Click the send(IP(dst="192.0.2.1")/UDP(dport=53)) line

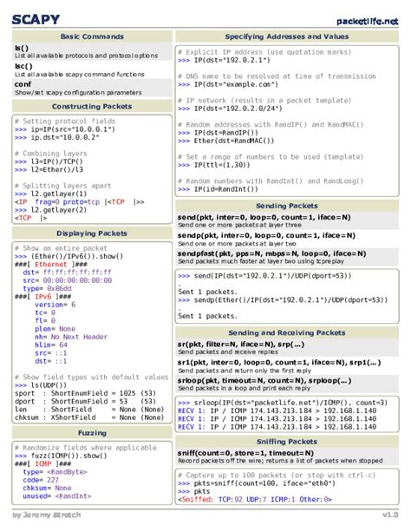coord(264,276)
